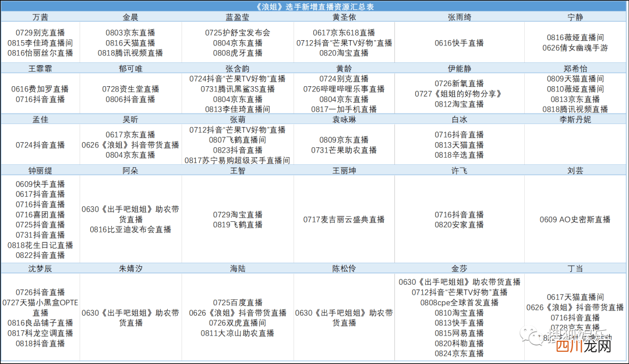Select the name header 万茜
Viewport: 629px width, 364px height.
click(x=40, y=17)
